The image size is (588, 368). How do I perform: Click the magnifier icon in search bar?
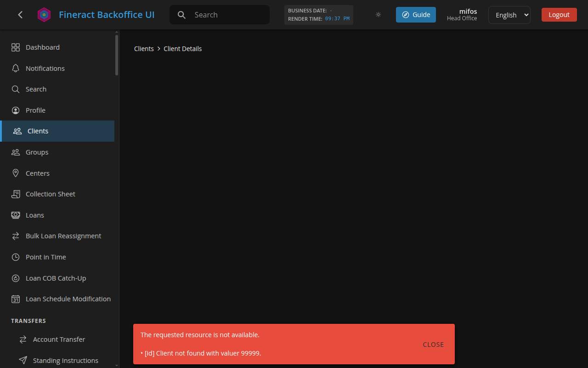(182, 15)
